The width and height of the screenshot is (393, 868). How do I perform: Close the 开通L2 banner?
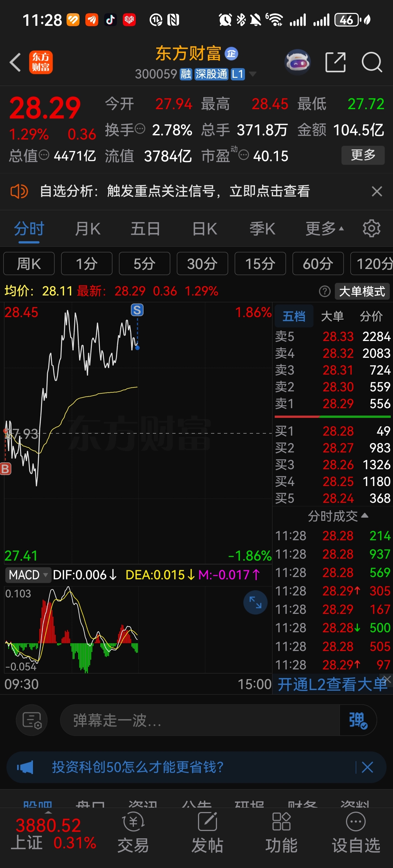pos(387,679)
